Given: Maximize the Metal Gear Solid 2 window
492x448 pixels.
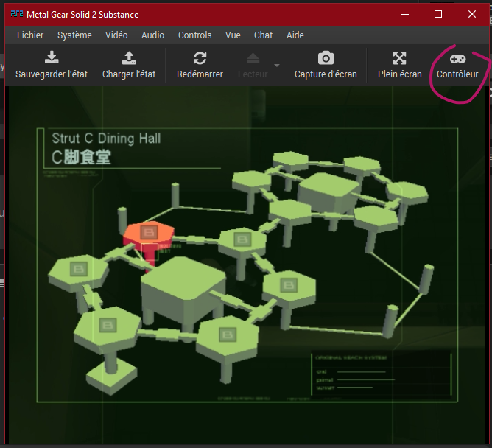Looking at the screenshot, I should (438, 15).
